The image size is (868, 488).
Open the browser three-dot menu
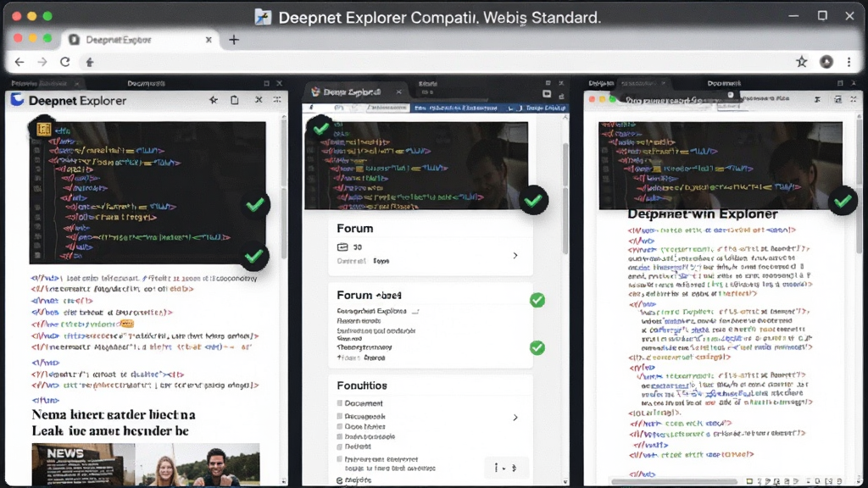849,62
